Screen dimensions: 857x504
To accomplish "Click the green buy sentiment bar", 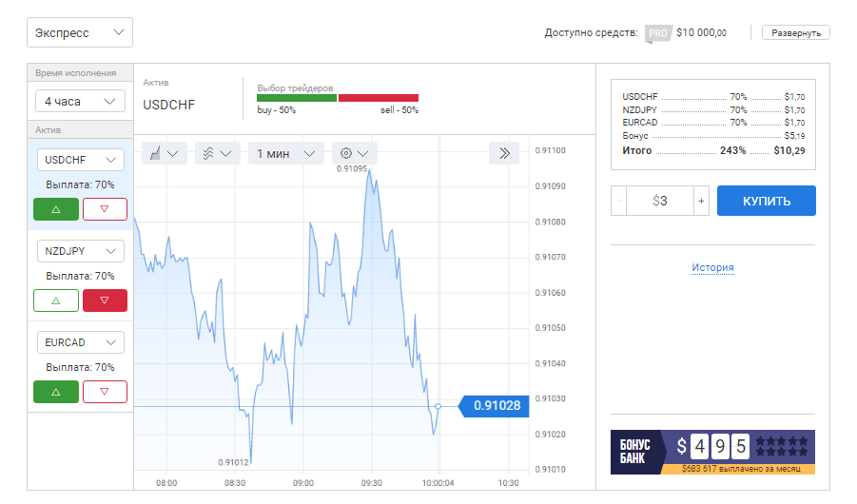I will point(297,98).
